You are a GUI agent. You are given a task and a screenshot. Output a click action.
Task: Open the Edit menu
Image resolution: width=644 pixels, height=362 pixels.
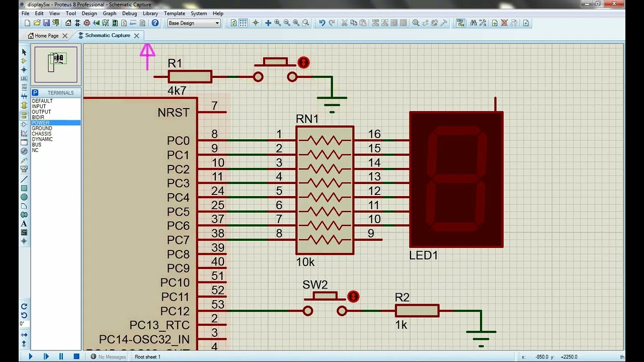[x=39, y=14]
